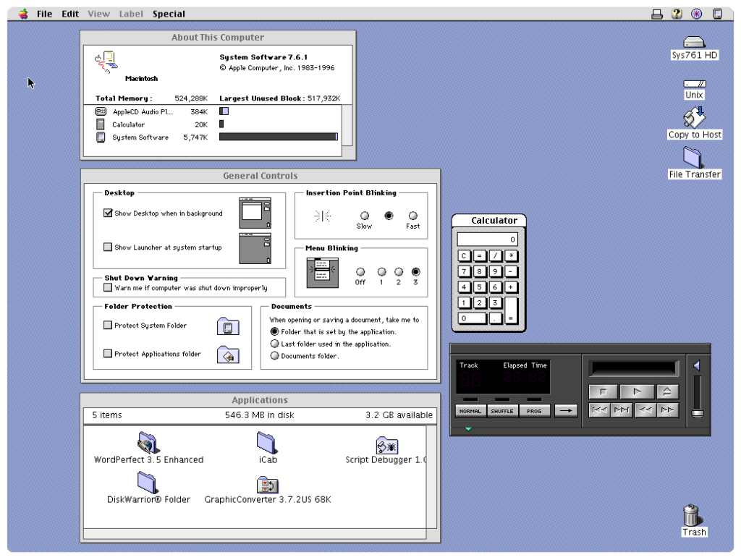The image size is (741, 560).
Task: Click the fast-forward scan button in CD player
Action: 667,411
